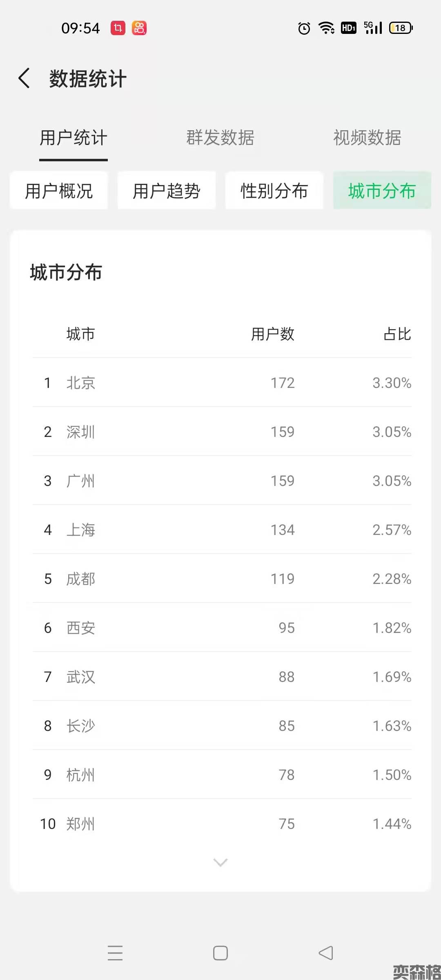Switch to the 视频数据 tab
This screenshot has width=441, height=980.
pyautogui.click(x=367, y=138)
